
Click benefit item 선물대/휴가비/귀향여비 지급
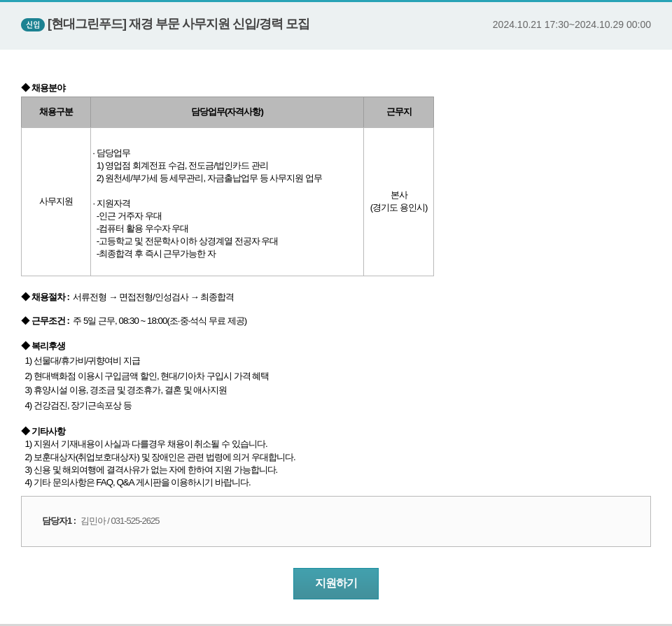[83, 361]
